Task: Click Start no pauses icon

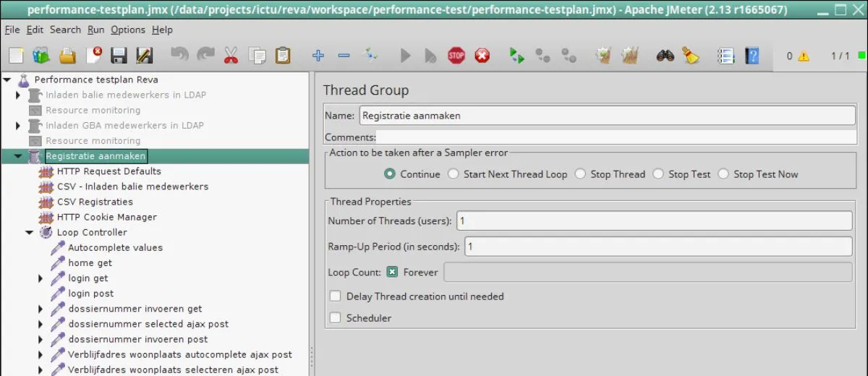Action: click(430, 56)
